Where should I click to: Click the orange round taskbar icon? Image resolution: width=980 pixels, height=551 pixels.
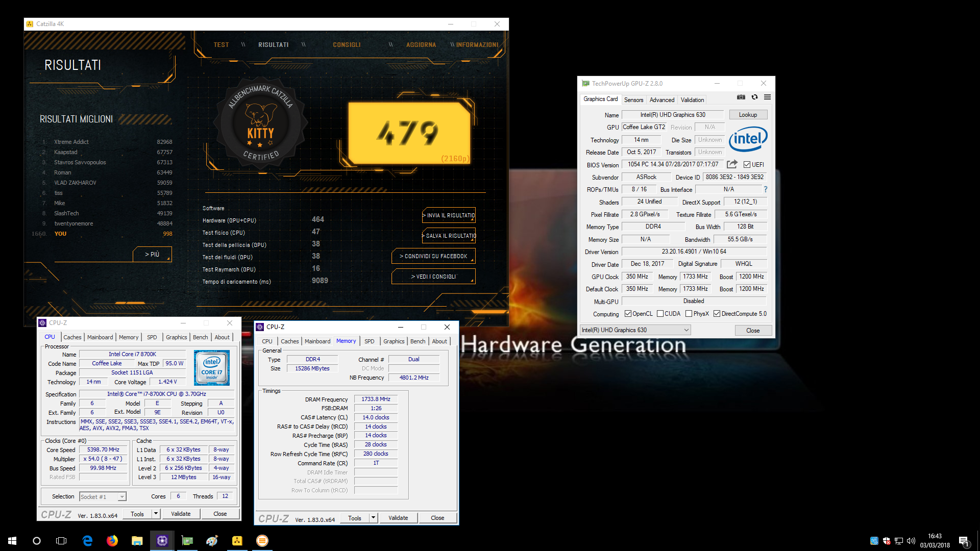[262, 541]
